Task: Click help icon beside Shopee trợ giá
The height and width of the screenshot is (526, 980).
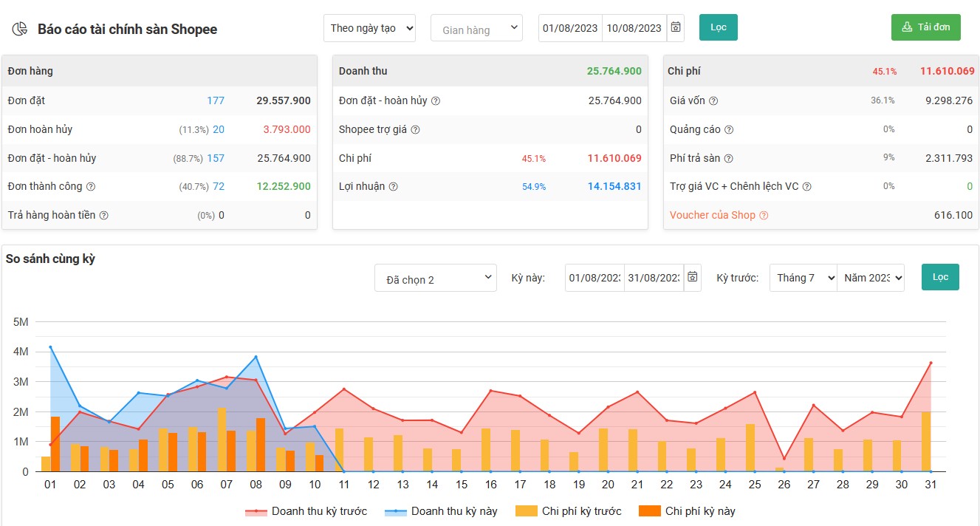Action: click(x=415, y=129)
